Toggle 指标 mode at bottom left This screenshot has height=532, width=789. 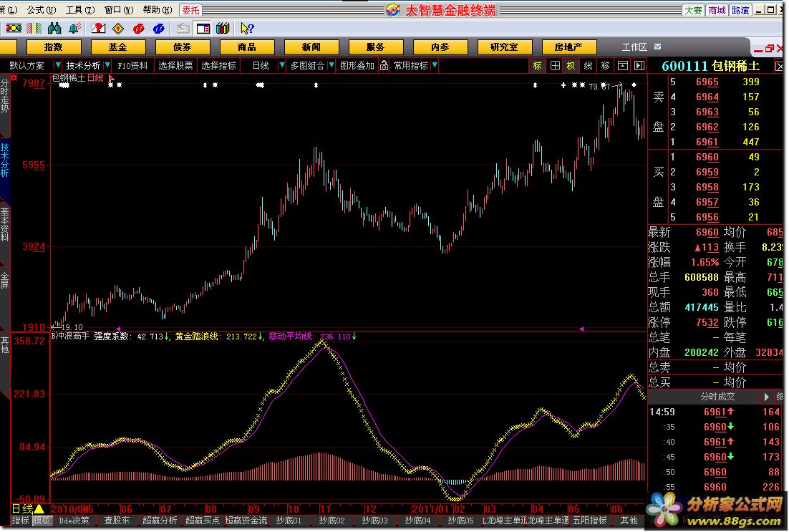pos(21,521)
